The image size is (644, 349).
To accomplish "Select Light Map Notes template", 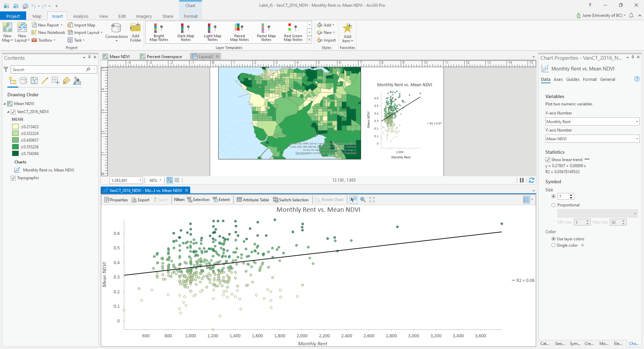I will (212, 32).
